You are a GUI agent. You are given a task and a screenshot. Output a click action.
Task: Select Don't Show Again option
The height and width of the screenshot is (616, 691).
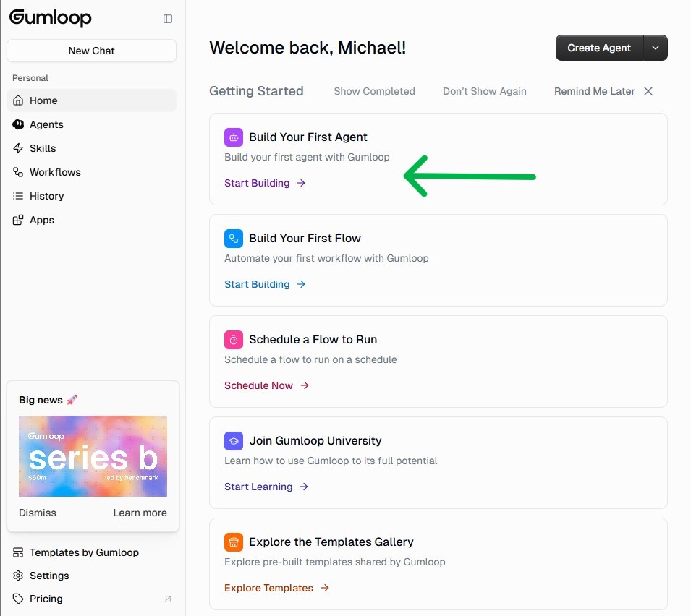484,91
